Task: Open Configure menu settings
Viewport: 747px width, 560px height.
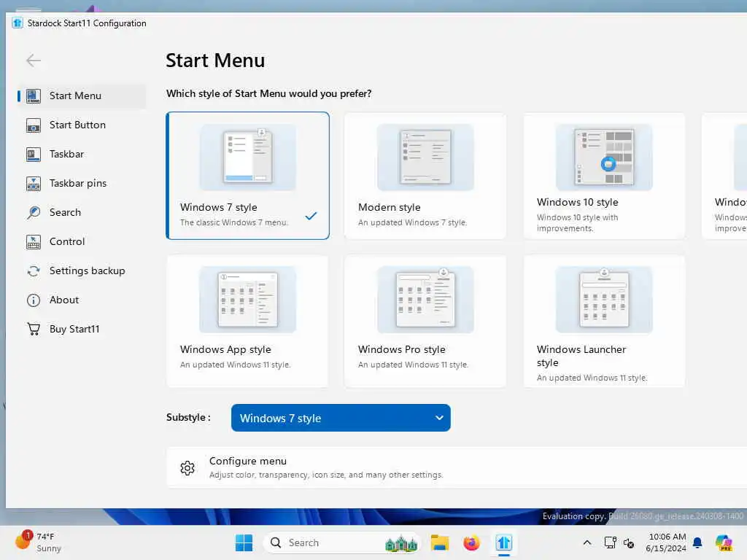Action: click(457, 467)
